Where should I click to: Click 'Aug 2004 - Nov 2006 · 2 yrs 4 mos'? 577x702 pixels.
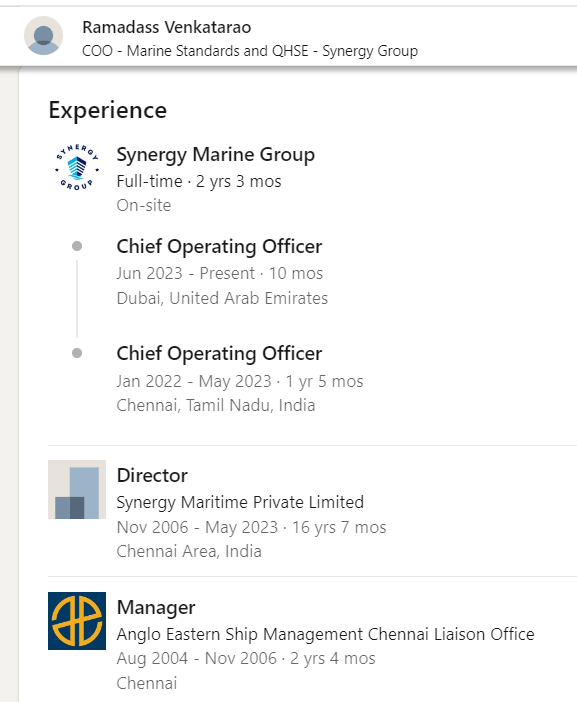click(x=246, y=659)
